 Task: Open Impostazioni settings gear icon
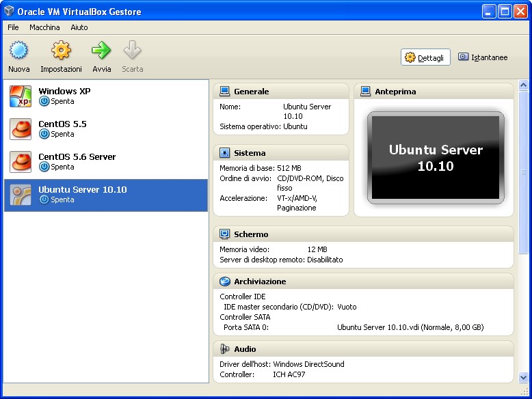tap(61, 51)
